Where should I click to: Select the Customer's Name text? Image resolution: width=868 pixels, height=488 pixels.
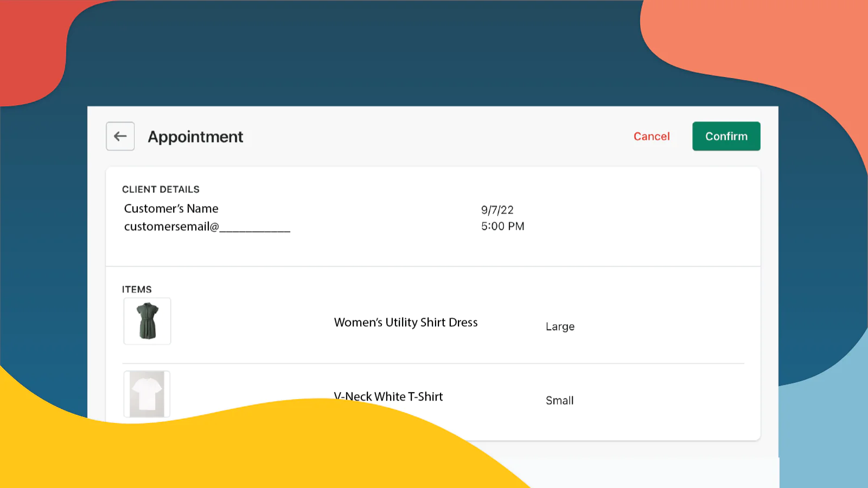[171, 209]
